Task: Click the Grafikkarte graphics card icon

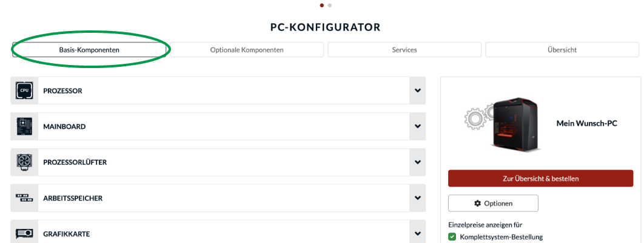Action: point(24,233)
